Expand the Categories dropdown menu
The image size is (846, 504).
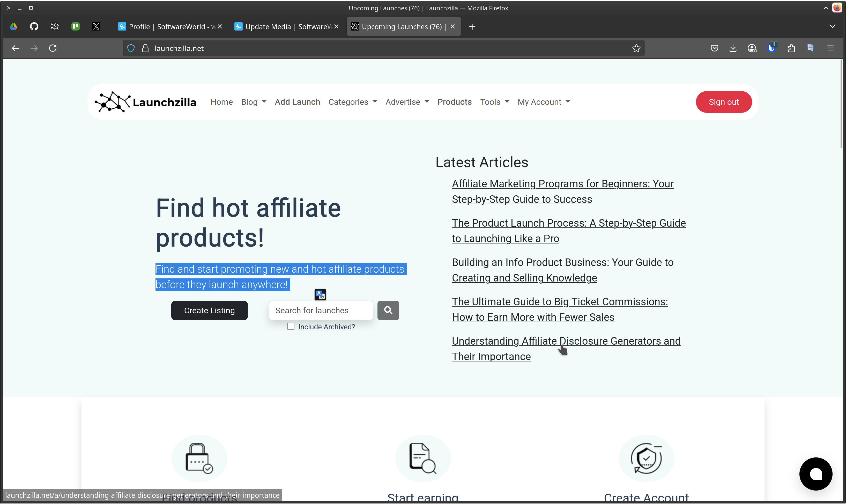pos(352,102)
